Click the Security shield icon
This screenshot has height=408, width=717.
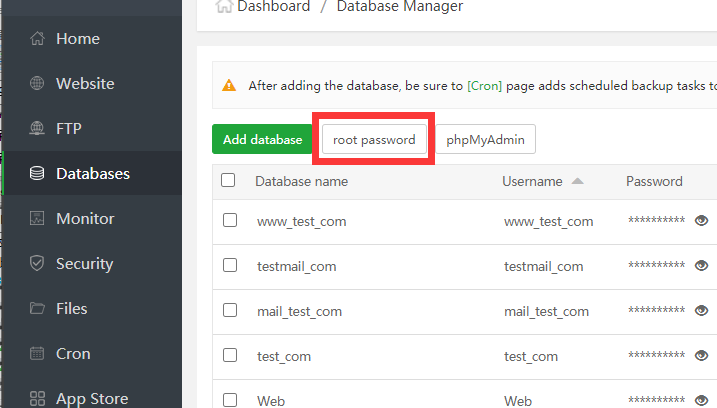pyautogui.click(x=37, y=264)
